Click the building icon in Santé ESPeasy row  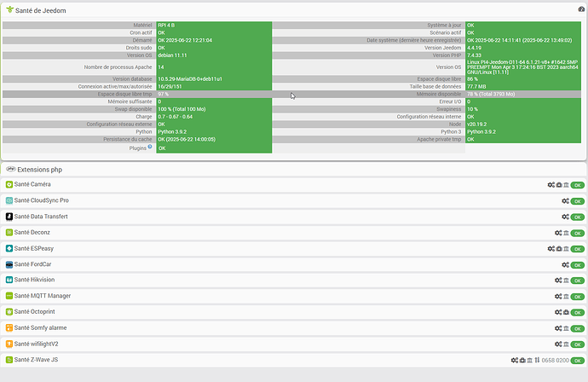click(x=566, y=248)
